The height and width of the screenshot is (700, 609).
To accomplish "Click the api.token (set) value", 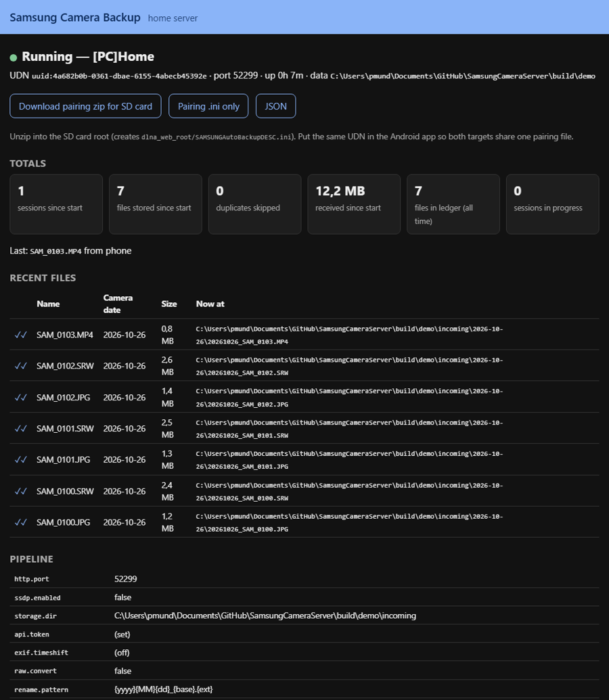I will click(x=122, y=634).
